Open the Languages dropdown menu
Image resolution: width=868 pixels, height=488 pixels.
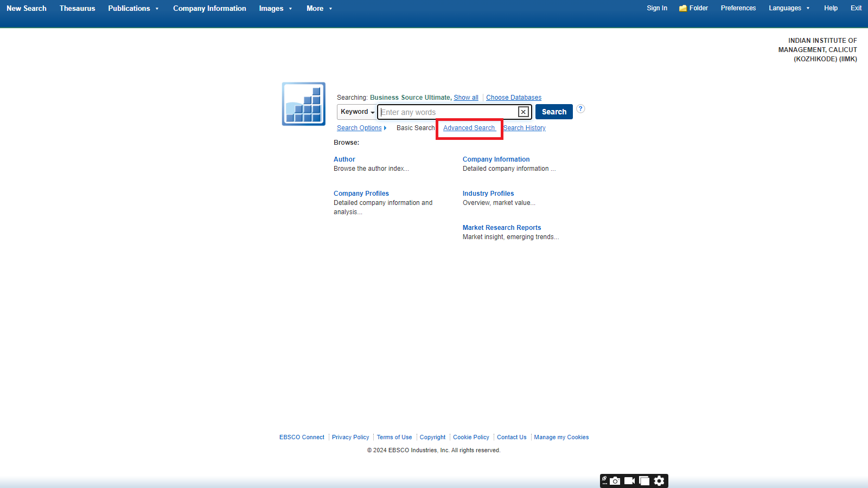click(x=789, y=8)
